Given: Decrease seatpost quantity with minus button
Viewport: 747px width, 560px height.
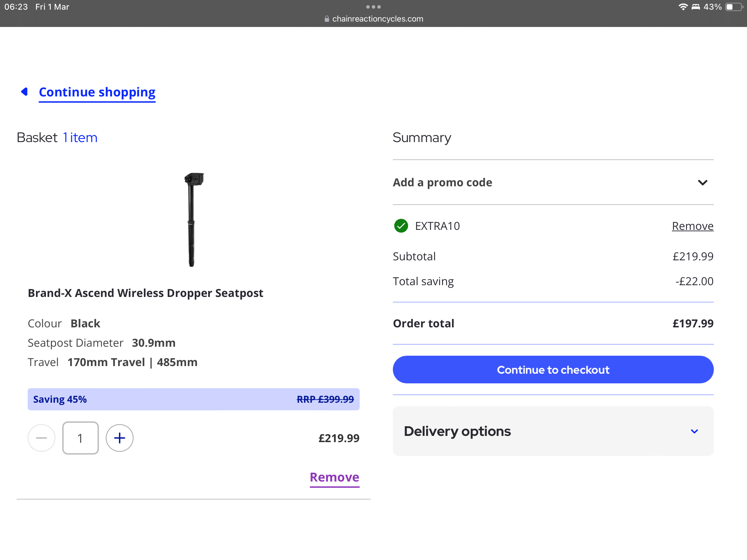Looking at the screenshot, I should 41,438.
